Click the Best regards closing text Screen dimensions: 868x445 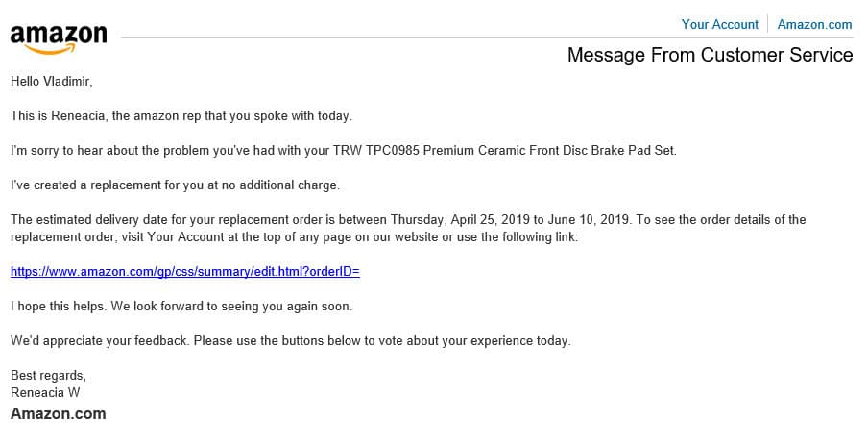48,375
